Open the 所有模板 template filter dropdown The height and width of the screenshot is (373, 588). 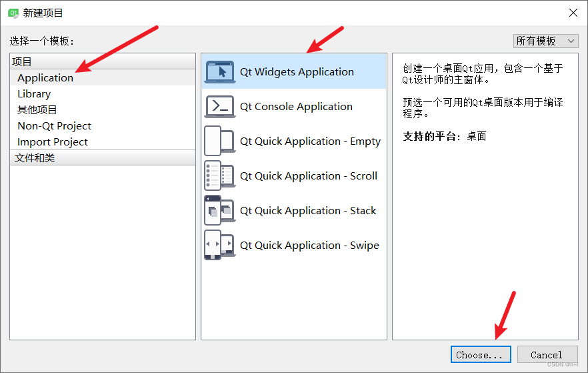point(545,41)
